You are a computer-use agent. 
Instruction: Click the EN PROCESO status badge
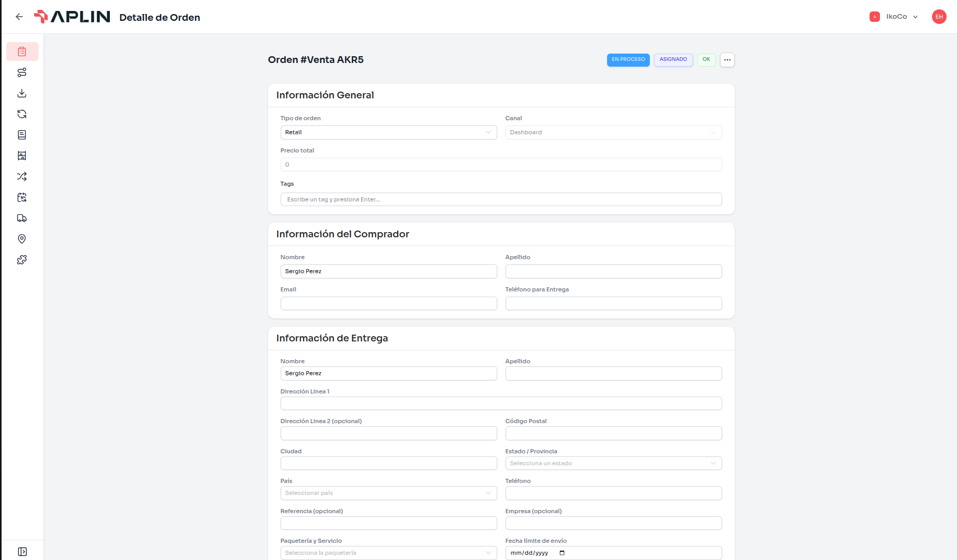(628, 60)
